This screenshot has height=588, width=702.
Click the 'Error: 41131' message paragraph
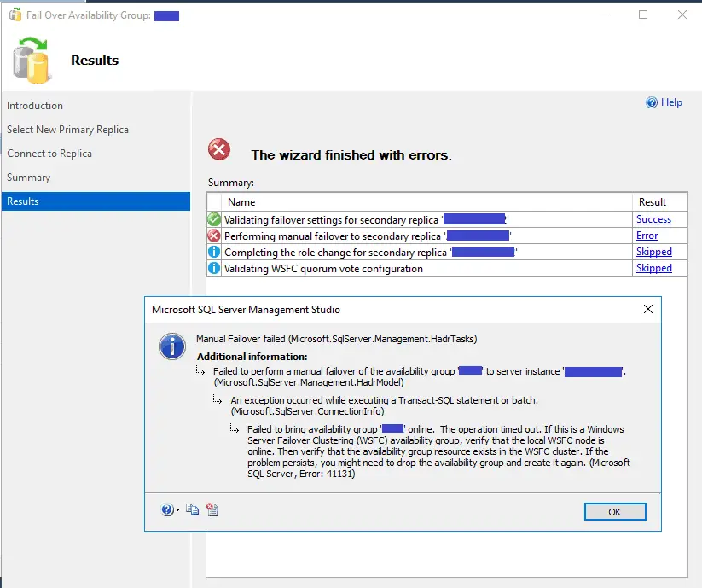438,451
